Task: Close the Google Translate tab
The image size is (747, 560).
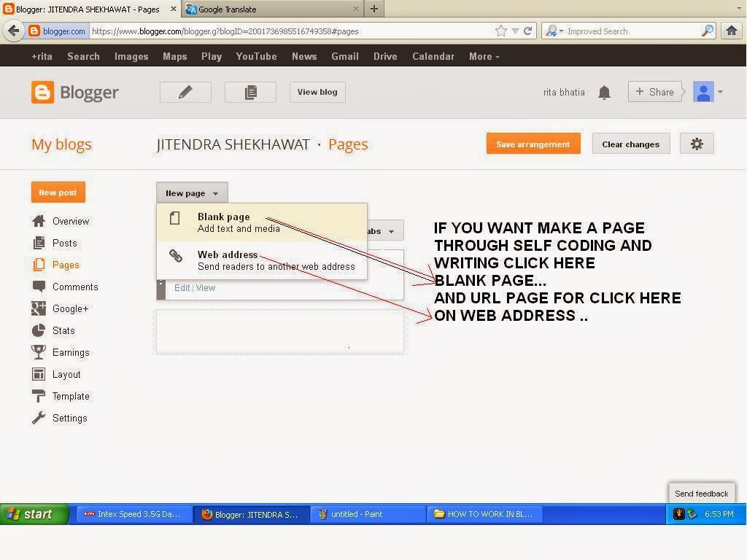Action: click(x=356, y=9)
